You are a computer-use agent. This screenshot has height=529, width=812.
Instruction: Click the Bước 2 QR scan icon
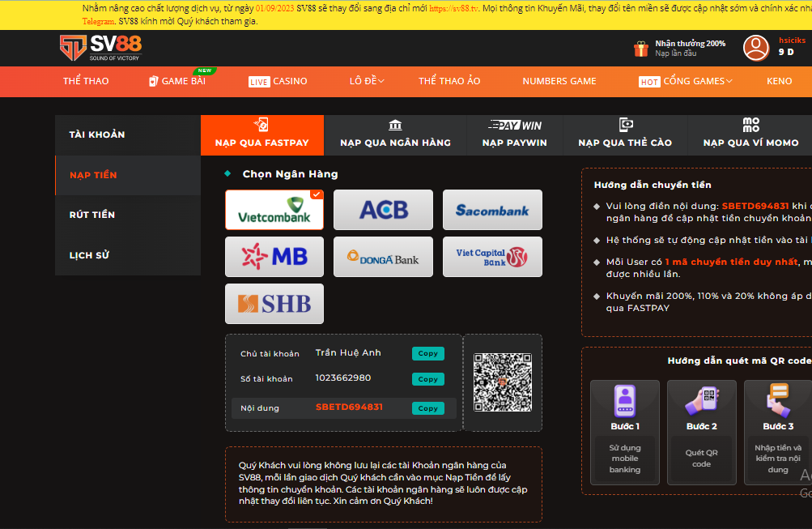coord(701,401)
